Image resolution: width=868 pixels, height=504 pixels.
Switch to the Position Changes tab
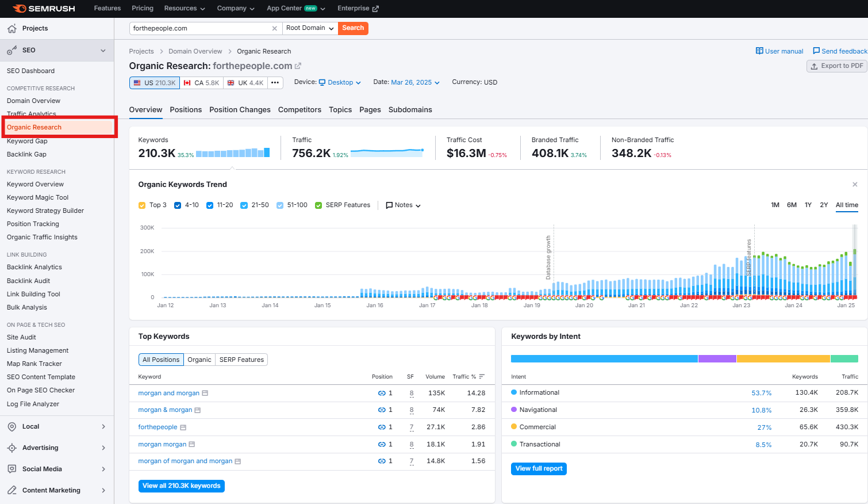tap(240, 110)
